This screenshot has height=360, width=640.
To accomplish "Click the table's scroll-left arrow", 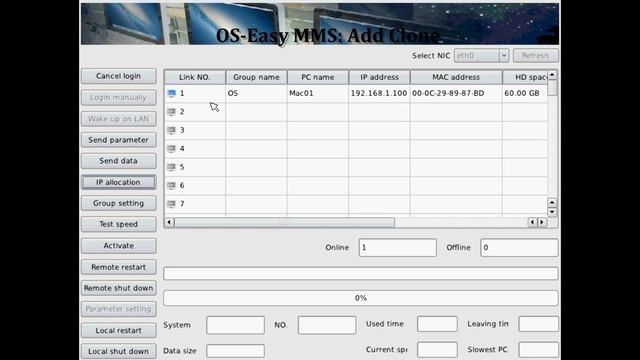I will (169, 222).
